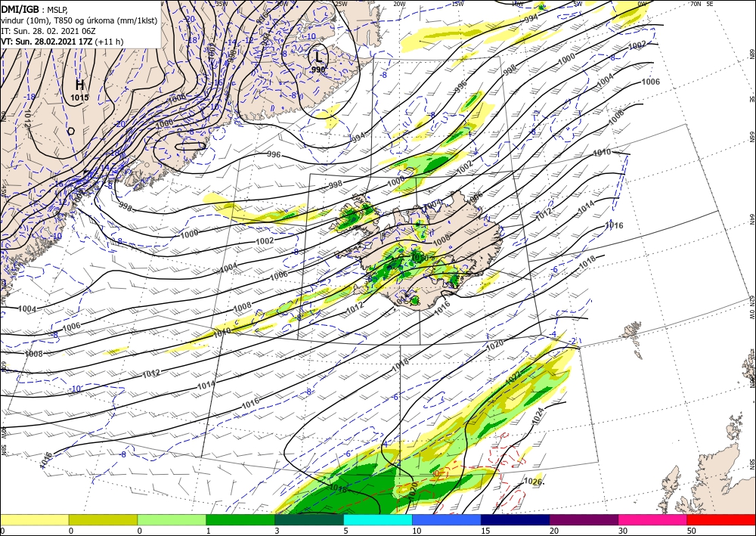Click the legend value '20'

click(554, 531)
